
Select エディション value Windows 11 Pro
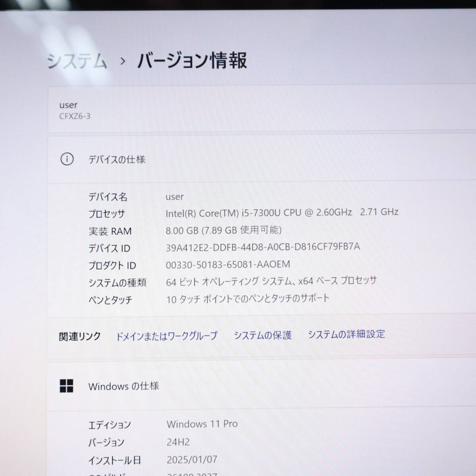202,424
